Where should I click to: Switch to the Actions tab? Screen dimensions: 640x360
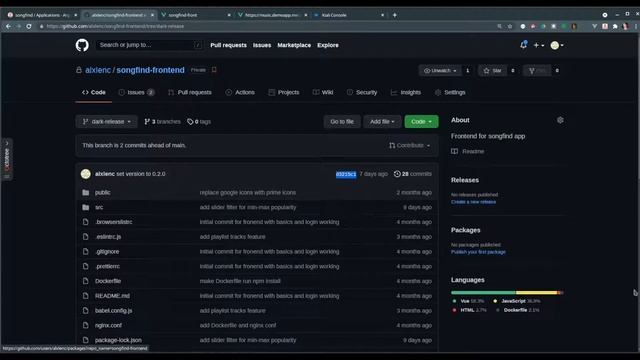[x=240, y=92]
